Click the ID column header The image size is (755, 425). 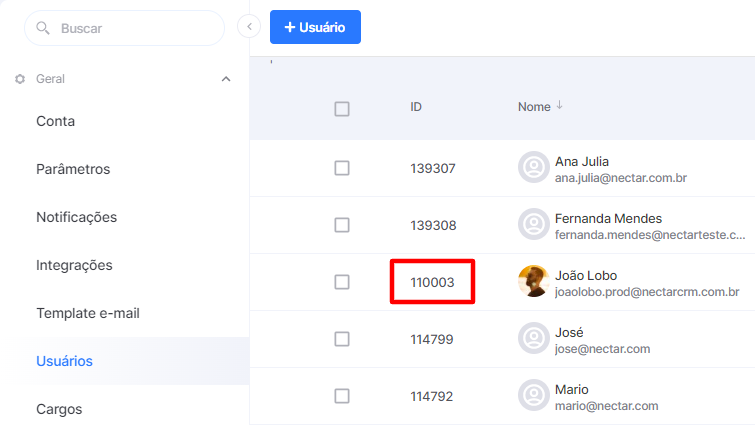[x=416, y=106]
